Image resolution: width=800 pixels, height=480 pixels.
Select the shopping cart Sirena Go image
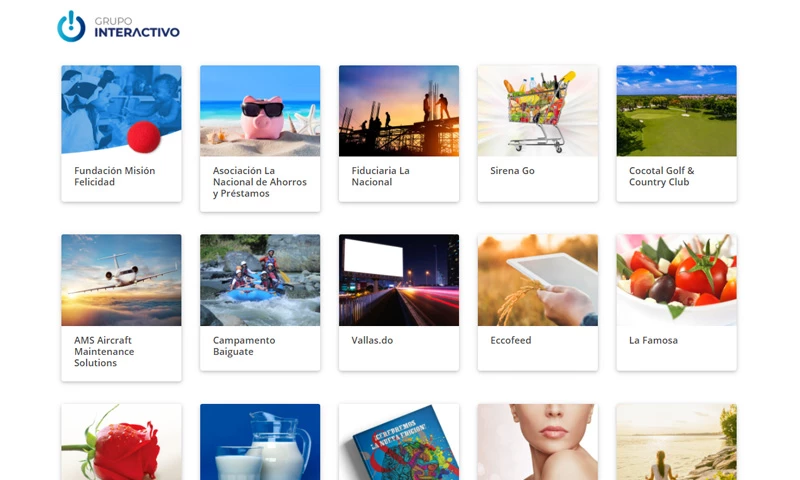click(x=538, y=110)
